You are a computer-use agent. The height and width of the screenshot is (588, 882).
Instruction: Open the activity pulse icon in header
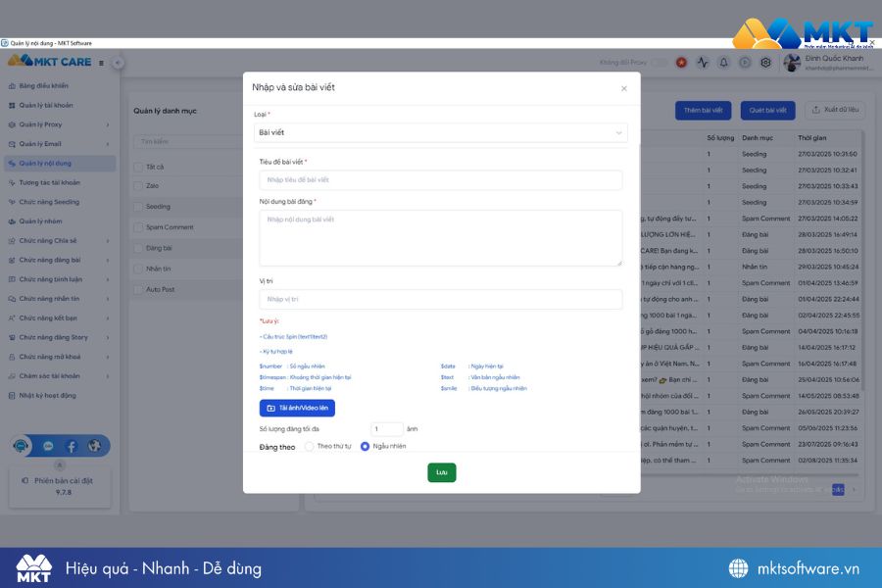click(x=703, y=63)
